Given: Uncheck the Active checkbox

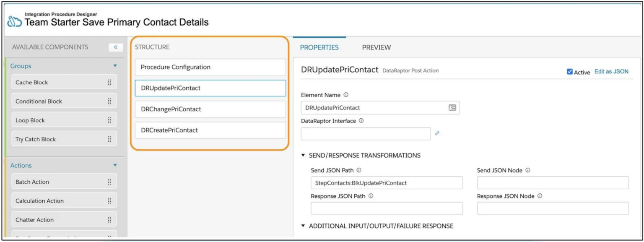Looking at the screenshot, I should click(569, 72).
